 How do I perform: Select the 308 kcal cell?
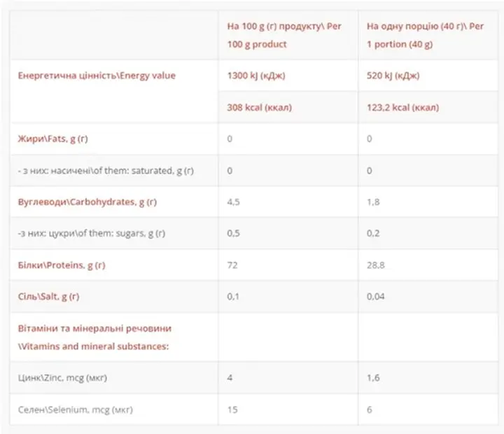(260, 108)
